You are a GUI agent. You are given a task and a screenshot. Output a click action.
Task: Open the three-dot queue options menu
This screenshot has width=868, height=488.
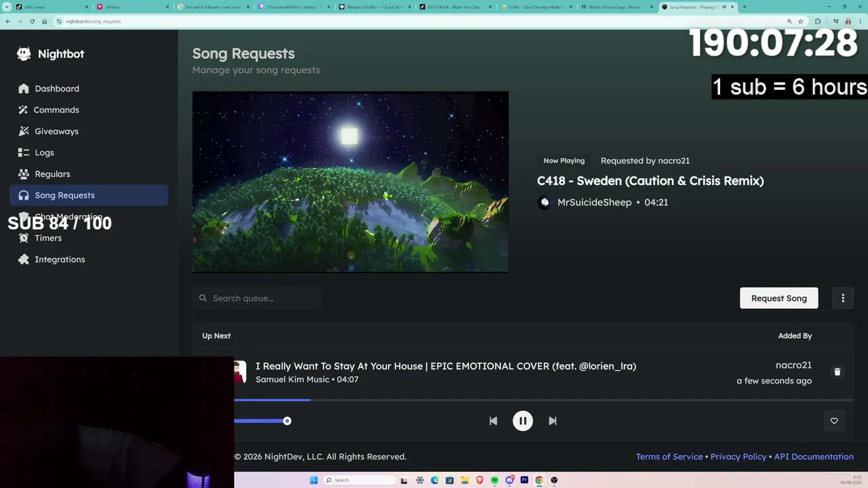(843, 298)
